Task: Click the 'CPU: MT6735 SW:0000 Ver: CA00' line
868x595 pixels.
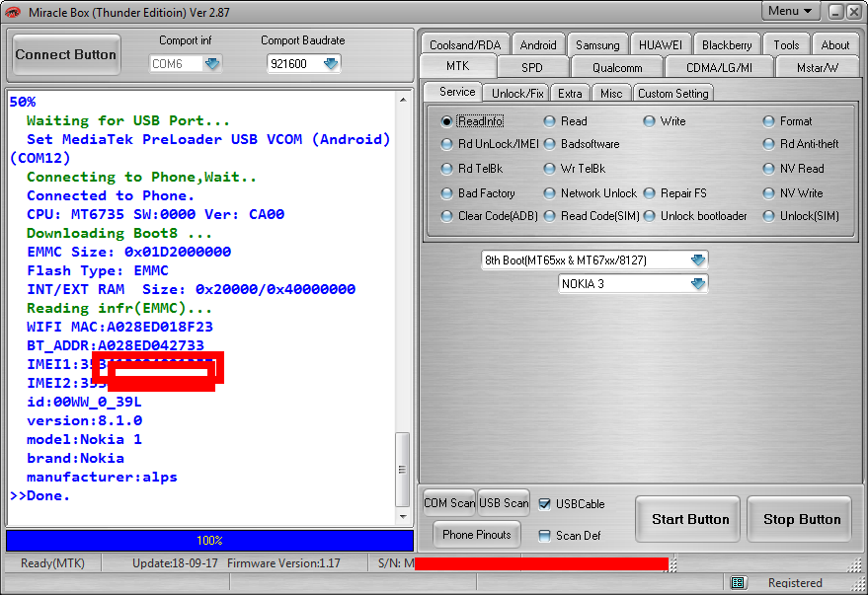Action: pyautogui.click(x=156, y=214)
